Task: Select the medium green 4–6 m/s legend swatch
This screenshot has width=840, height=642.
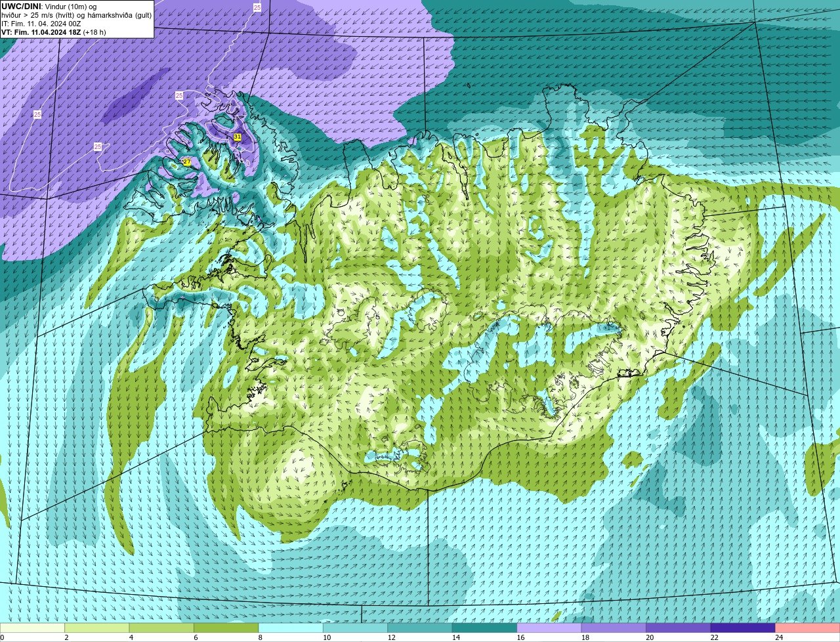Action: 161,628
